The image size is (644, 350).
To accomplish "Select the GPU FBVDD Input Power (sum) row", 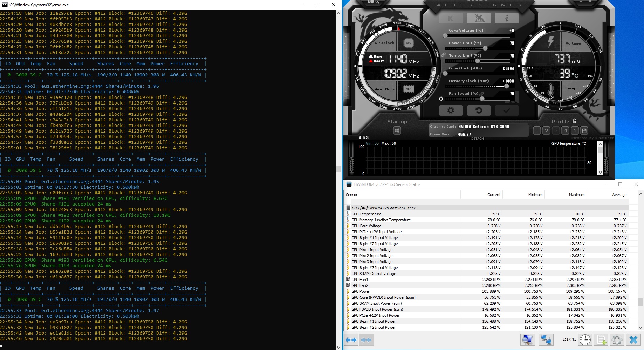I will coord(487,309).
